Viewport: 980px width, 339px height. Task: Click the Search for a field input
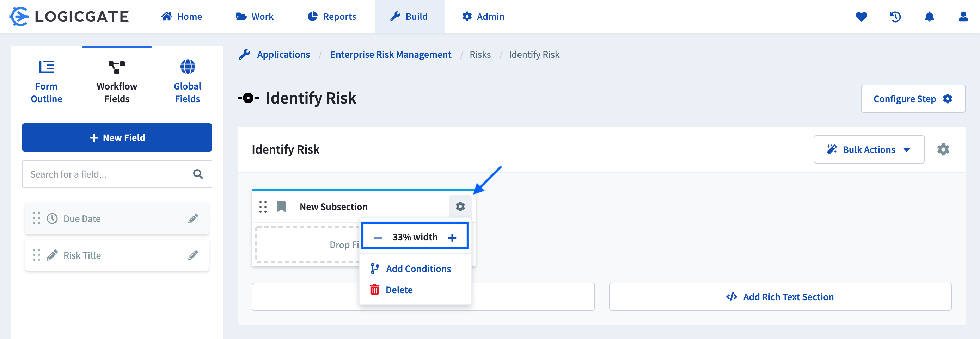(x=106, y=174)
